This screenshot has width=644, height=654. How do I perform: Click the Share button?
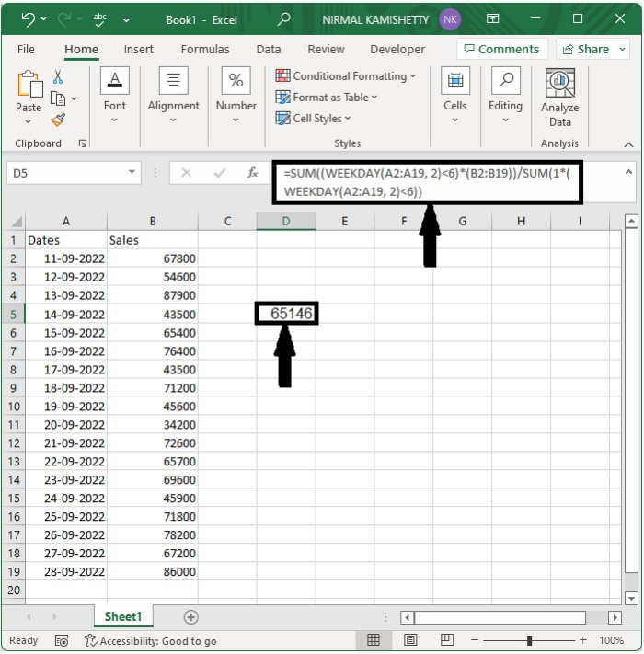[x=592, y=50]
